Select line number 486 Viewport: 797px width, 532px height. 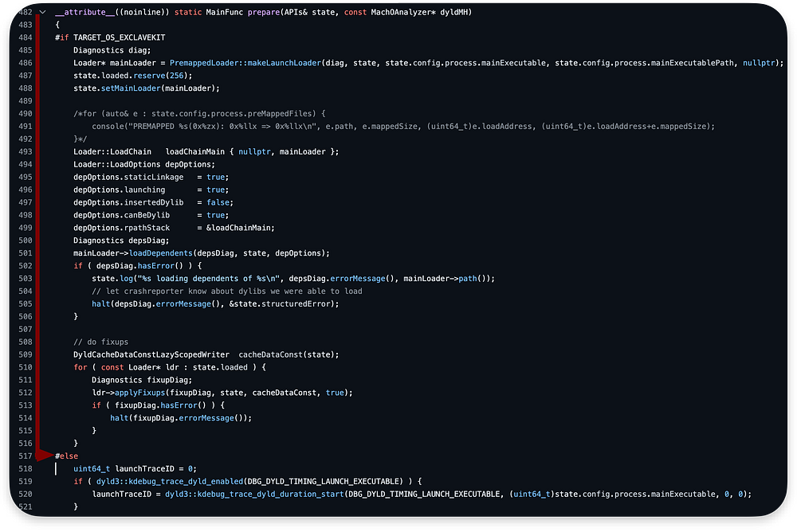26,63
